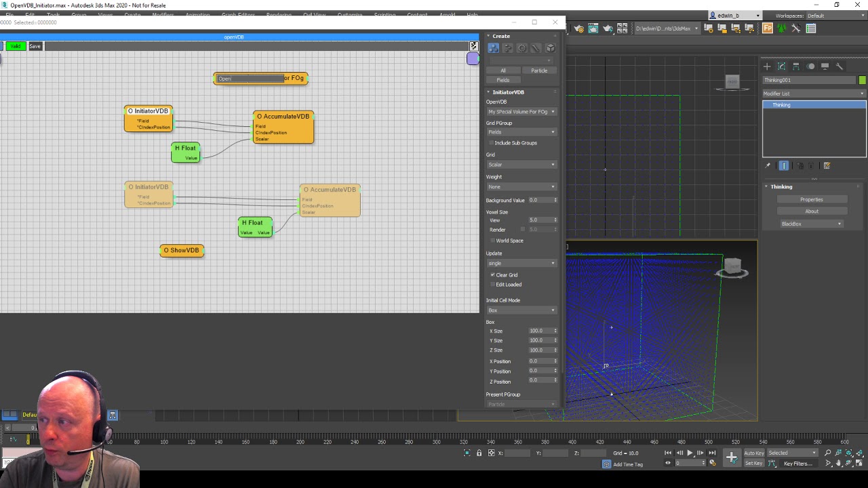Select the Thinking modifier in stack
The width and height of the screenshot is (868, 488).
[814, 105]
